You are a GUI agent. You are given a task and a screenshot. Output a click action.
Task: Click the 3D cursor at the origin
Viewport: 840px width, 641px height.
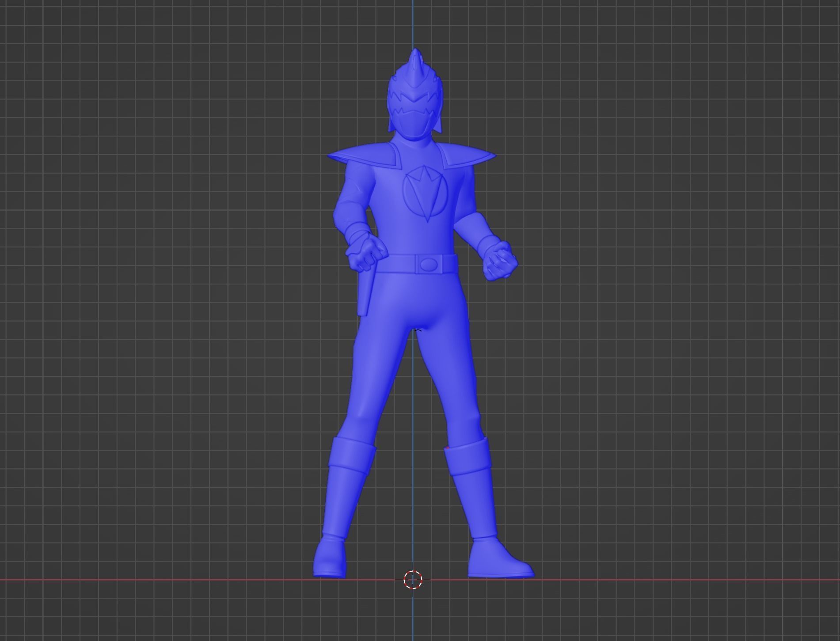(x=413, y=580)
